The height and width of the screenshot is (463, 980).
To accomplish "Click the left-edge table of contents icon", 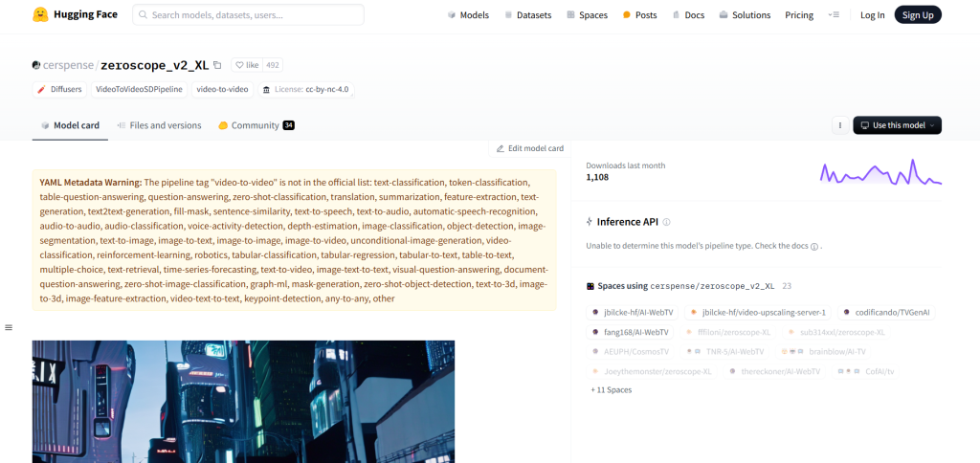I will (9, 327).
